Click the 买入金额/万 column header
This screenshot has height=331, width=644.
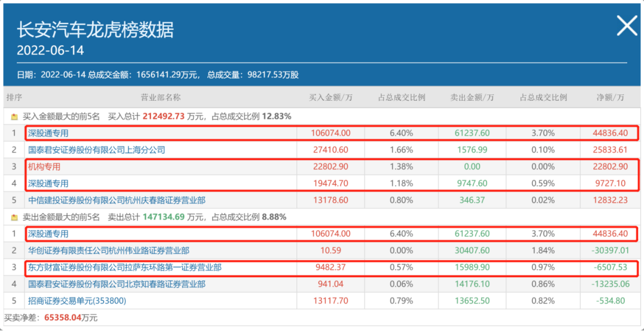click(x=330, y=98)
